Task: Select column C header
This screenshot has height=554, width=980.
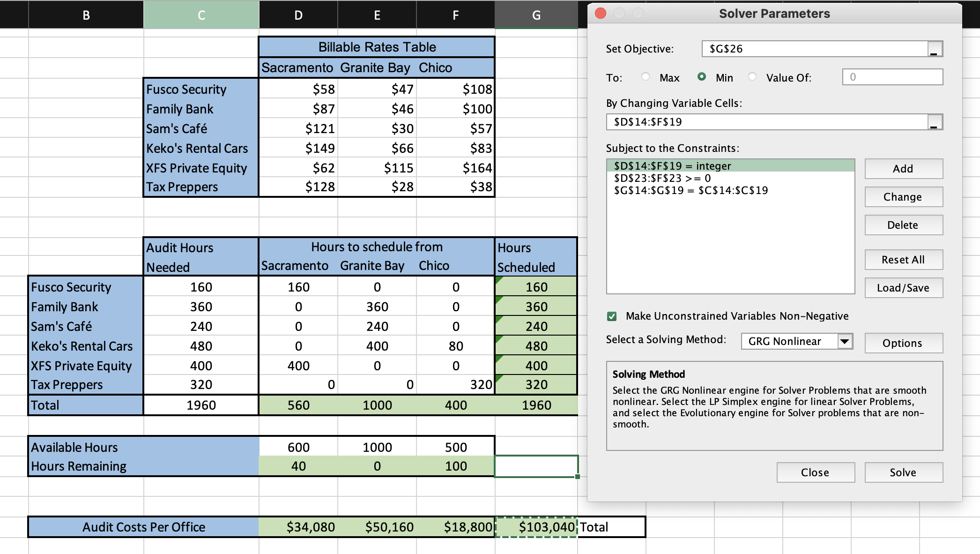Action: pyautogui.click(x=201, y=15)
